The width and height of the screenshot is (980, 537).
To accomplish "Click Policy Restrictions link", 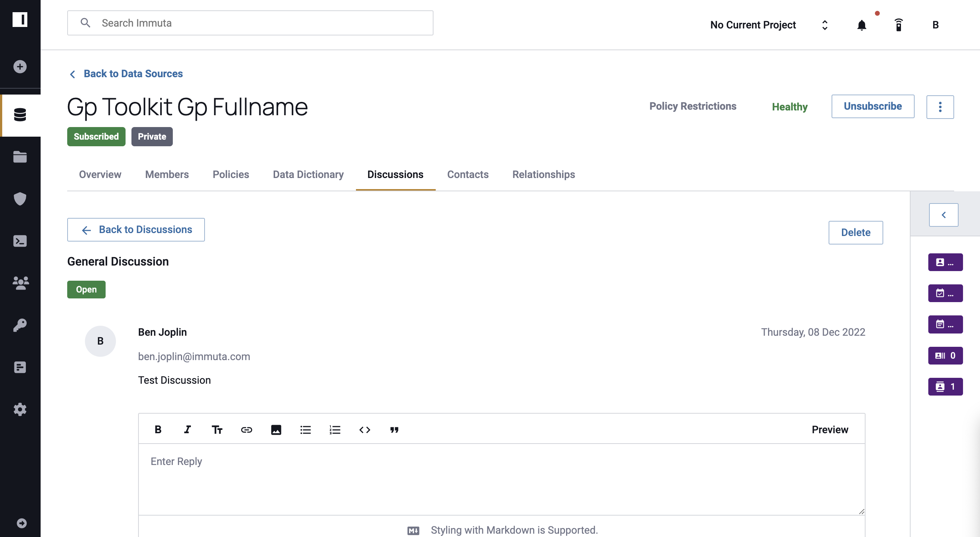I will coord(693,106).
